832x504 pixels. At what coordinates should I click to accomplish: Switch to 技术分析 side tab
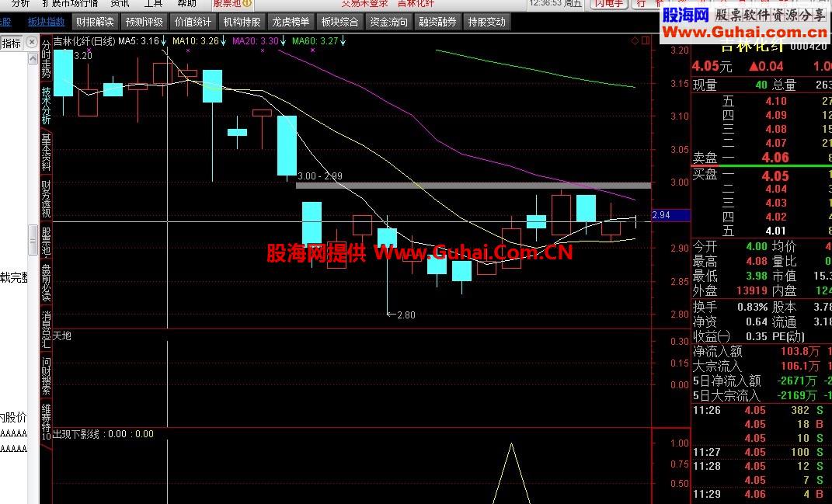pos(47,106)
